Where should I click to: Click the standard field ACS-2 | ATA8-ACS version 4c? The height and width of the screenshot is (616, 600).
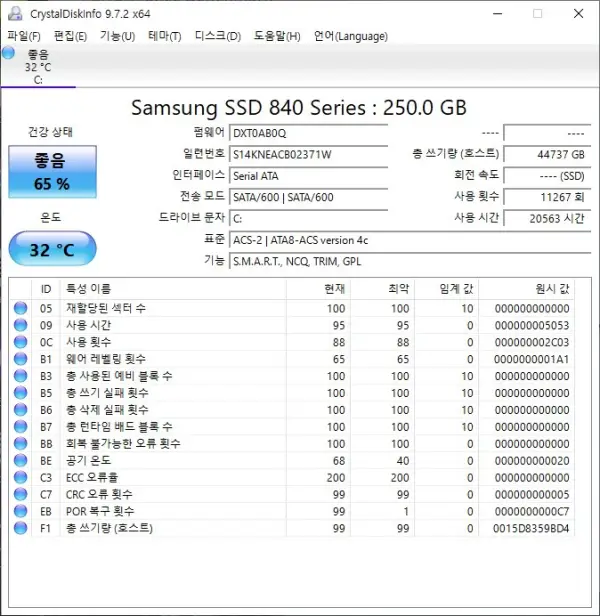tap(410, 240)
